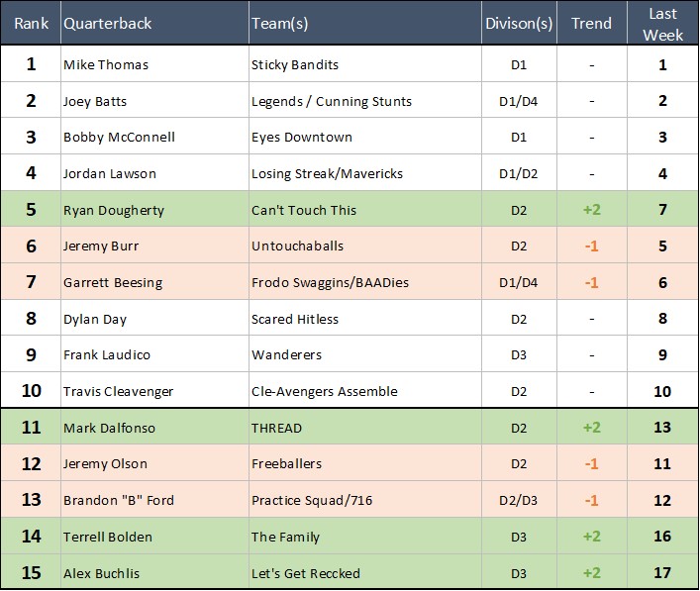Select the Divison(s) column header

click(518, 23)
